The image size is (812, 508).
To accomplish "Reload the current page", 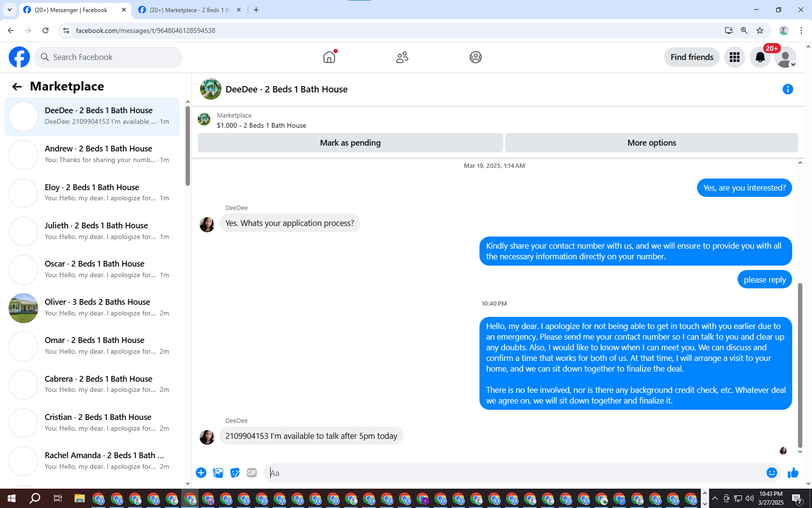I will click(45, 30).
